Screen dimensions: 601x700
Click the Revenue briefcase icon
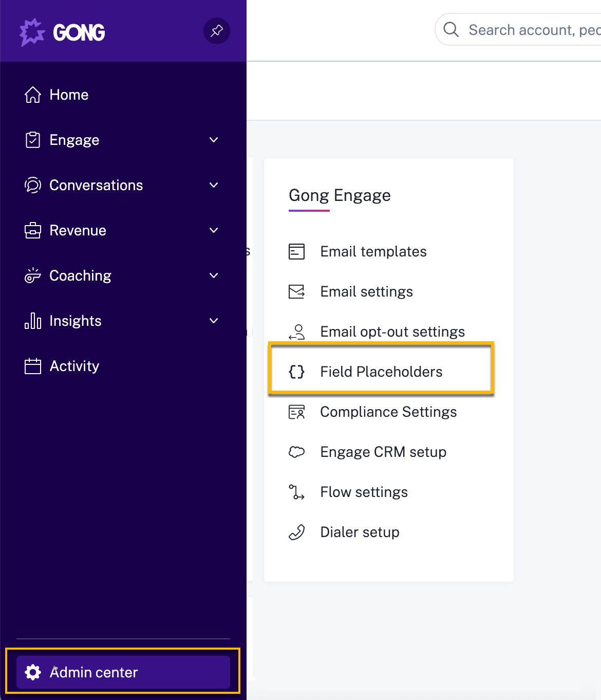tap(33, 230)
